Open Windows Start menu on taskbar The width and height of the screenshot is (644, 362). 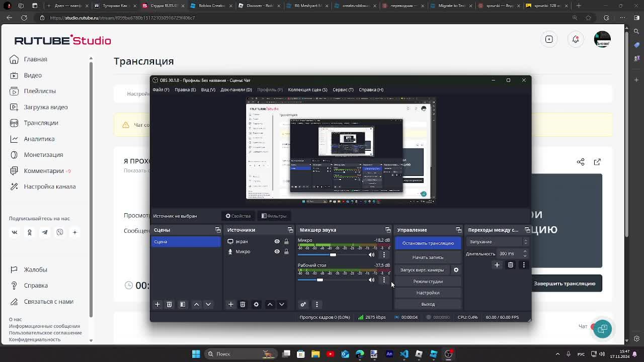point(196,354)
